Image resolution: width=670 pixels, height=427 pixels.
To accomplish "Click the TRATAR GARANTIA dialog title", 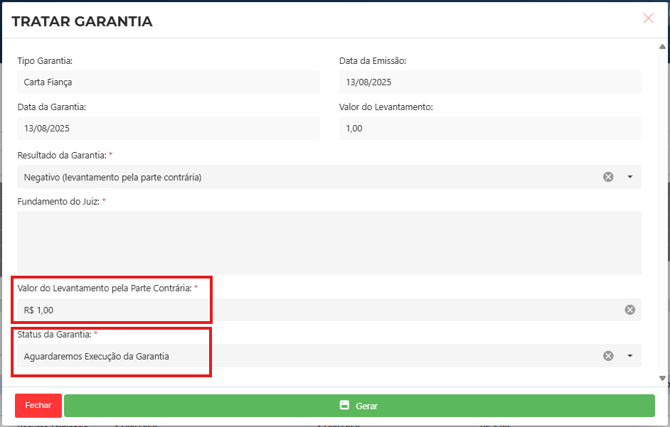I will click(82, 21).
